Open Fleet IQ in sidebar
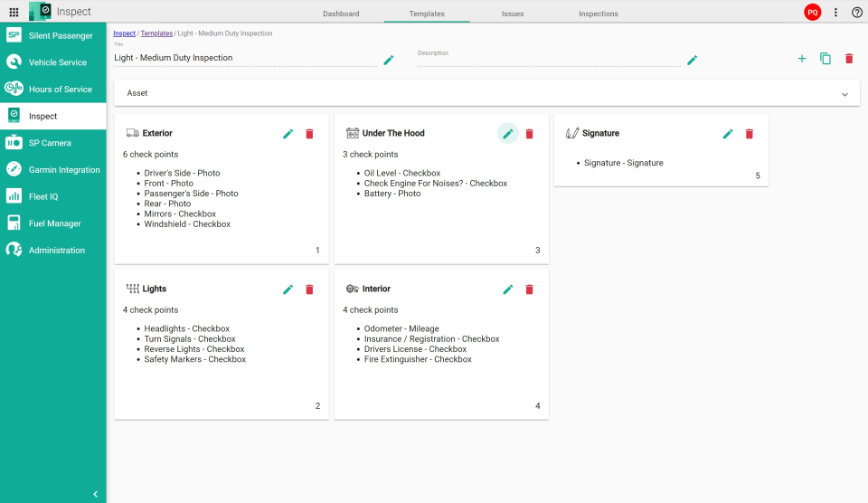 [53, 196]
